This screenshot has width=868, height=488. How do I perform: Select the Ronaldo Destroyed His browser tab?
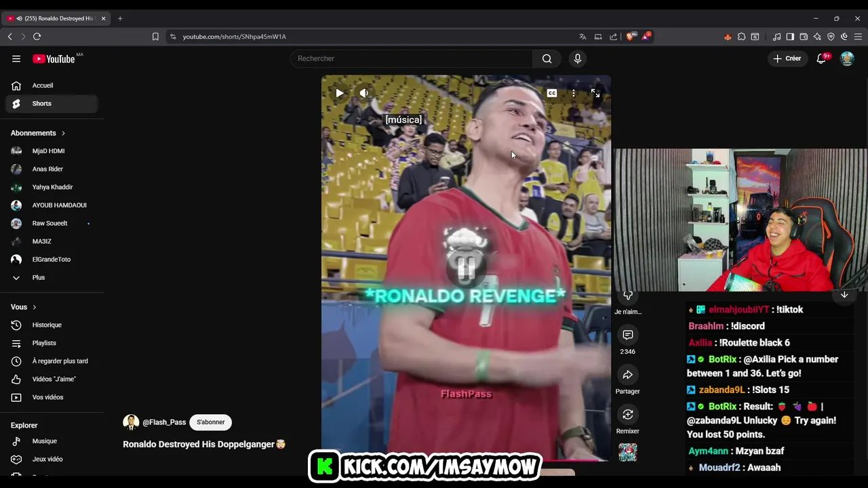pos(57,18)
